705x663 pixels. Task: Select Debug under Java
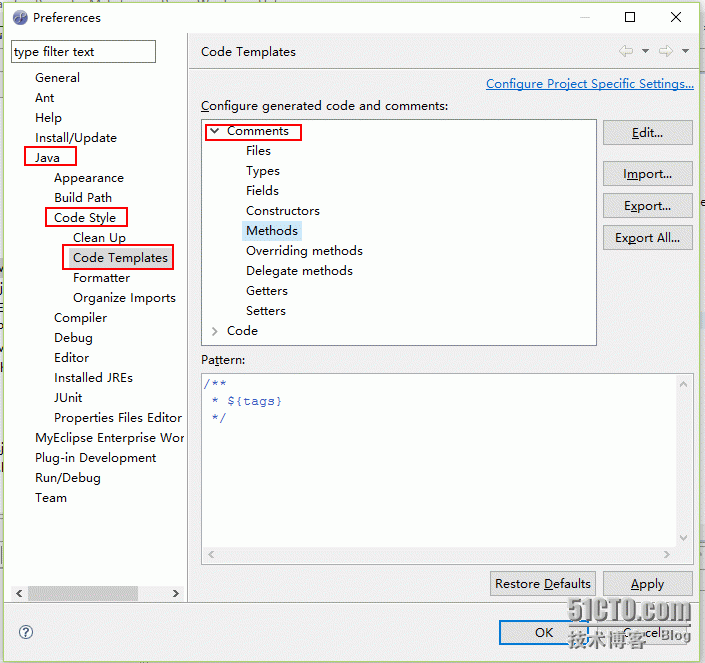pos(73,338)
